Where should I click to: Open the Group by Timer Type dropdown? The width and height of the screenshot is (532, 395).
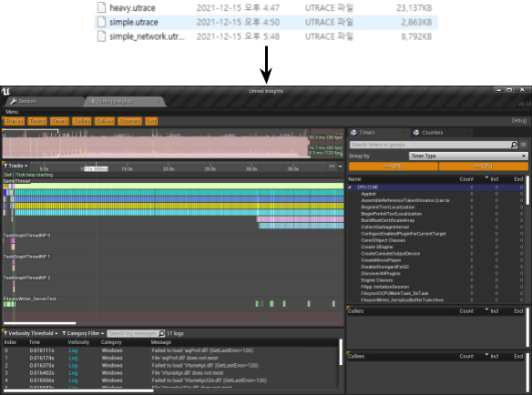coord(468,156)
